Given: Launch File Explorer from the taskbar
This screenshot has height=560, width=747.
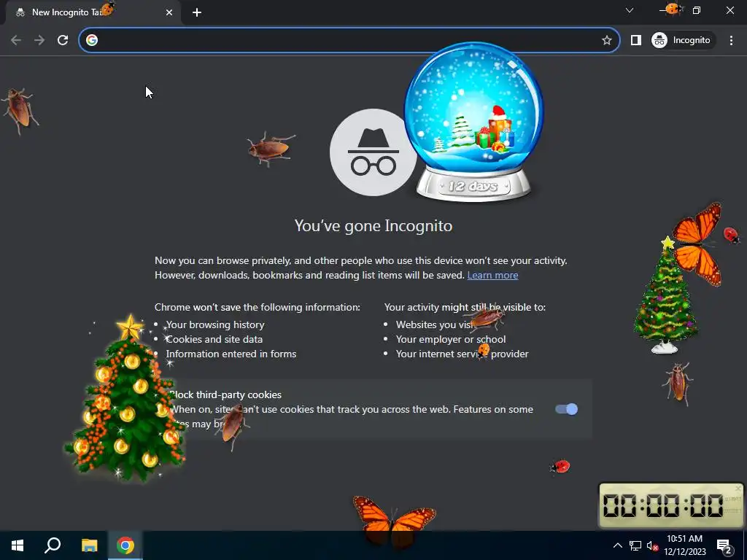Looking at the screenshot, I should pos(89,545).
